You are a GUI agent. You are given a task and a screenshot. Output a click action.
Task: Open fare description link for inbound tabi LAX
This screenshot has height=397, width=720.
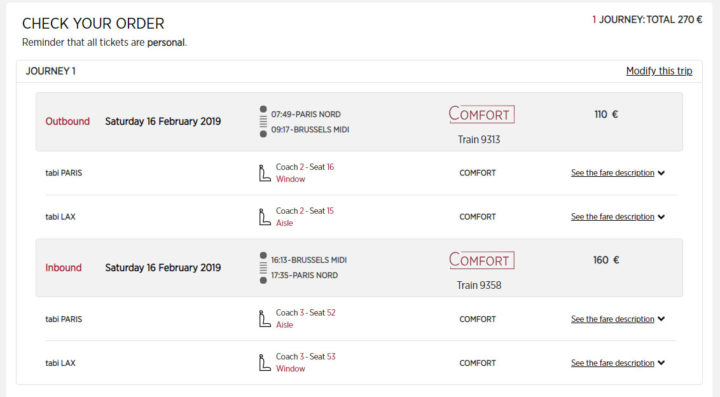613,363
